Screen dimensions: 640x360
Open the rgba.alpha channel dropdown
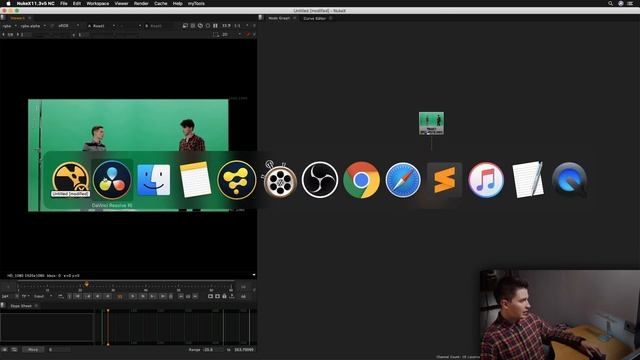[33, 26]
